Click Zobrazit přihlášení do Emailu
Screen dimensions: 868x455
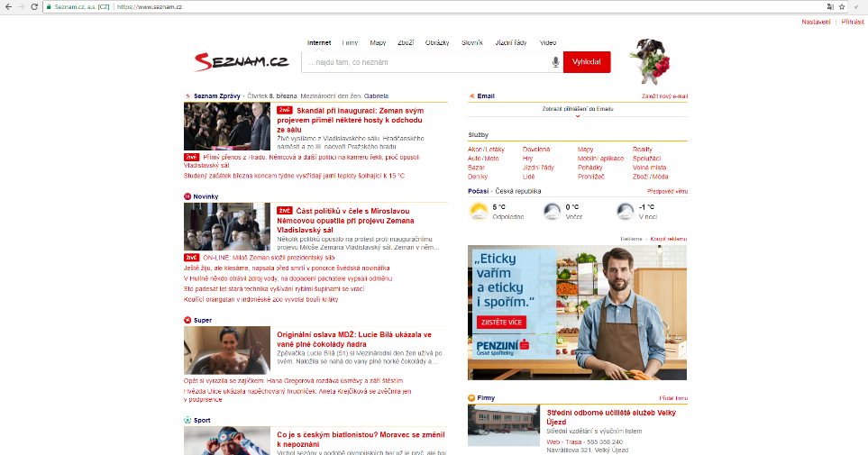pos(578,109)
